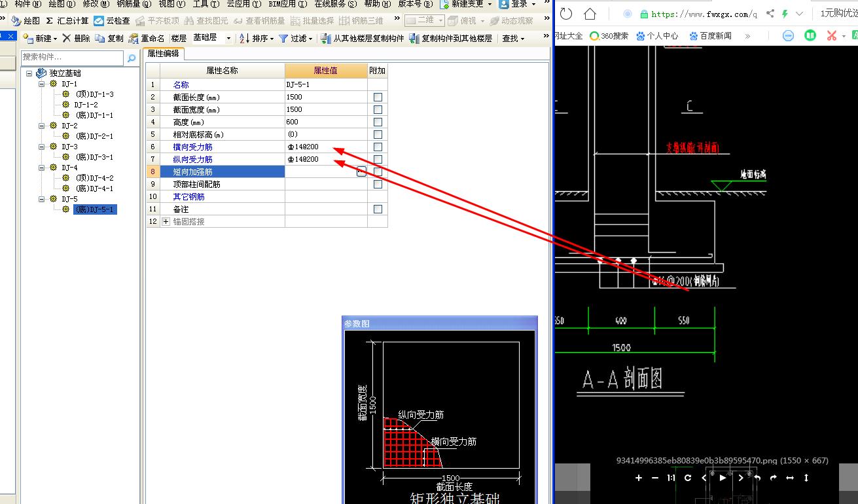This screenshot has height=504, width=858.
Task: Refresh the image in viewer
Action: (688, 478)
